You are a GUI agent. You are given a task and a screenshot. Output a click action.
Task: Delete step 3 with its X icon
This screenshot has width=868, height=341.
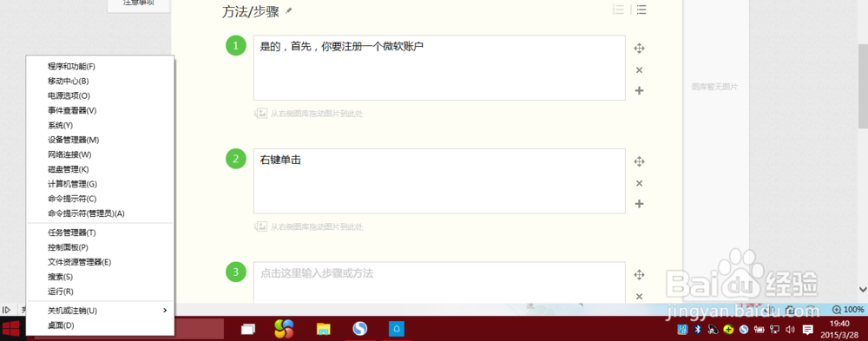pyautogui.click(x=639, y=296)
